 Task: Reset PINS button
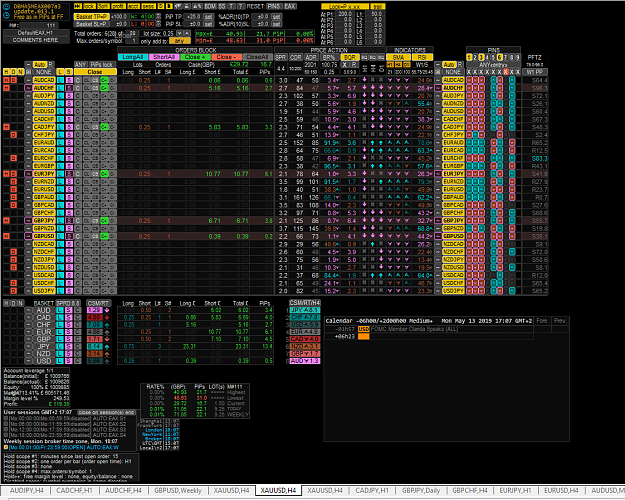click(x=274, y=6)
